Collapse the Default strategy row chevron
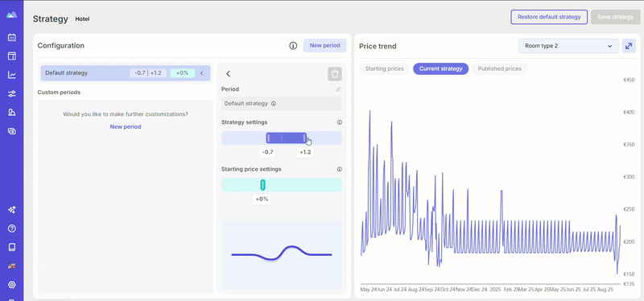 point(202,73)
